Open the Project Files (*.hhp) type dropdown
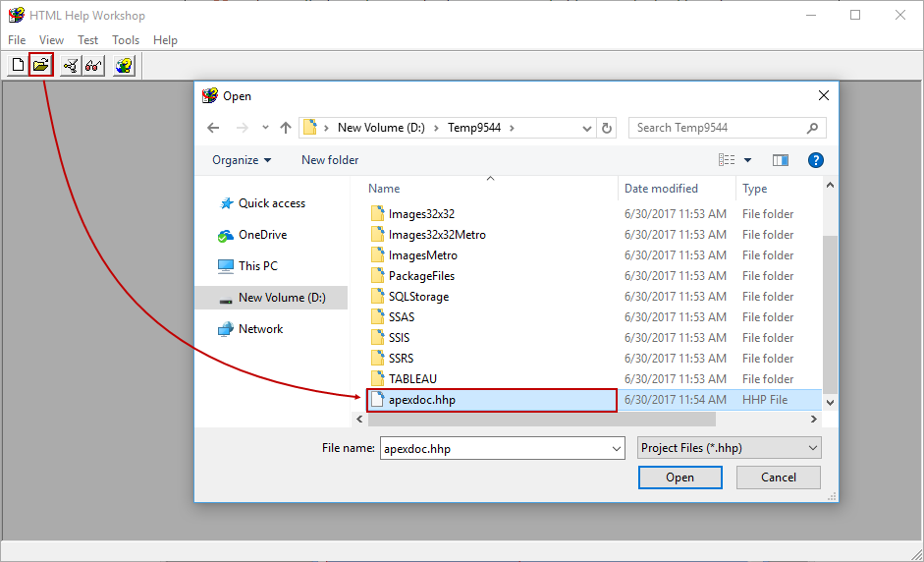This screenshot has width=924, height=562. (x=729, y=448)
